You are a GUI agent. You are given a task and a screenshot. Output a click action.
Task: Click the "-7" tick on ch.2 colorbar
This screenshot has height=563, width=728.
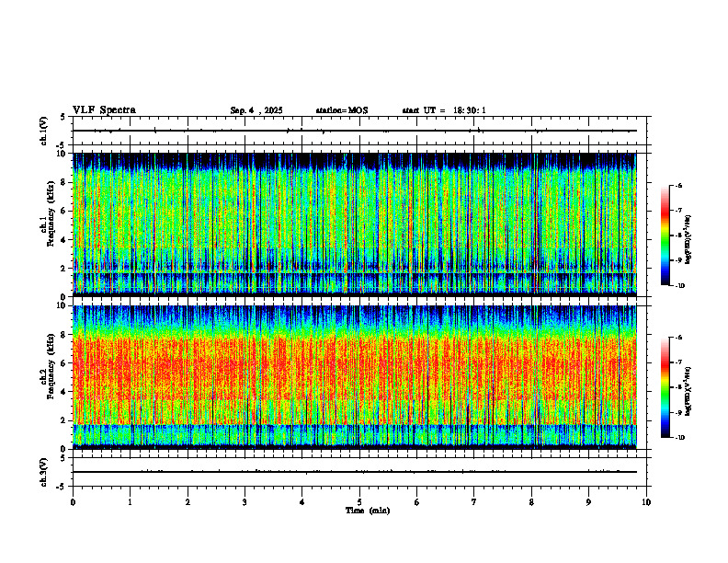[679, 362]
